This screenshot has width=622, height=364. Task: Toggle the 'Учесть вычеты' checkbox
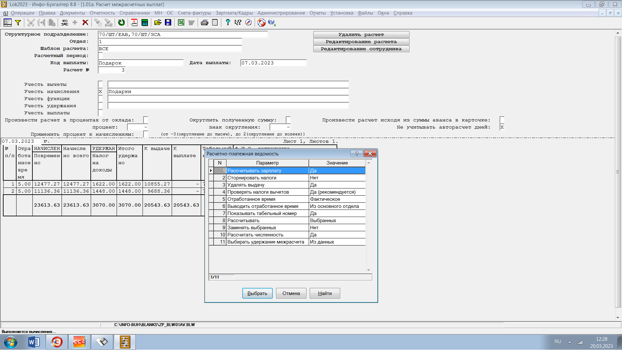(x=100, y=85)
